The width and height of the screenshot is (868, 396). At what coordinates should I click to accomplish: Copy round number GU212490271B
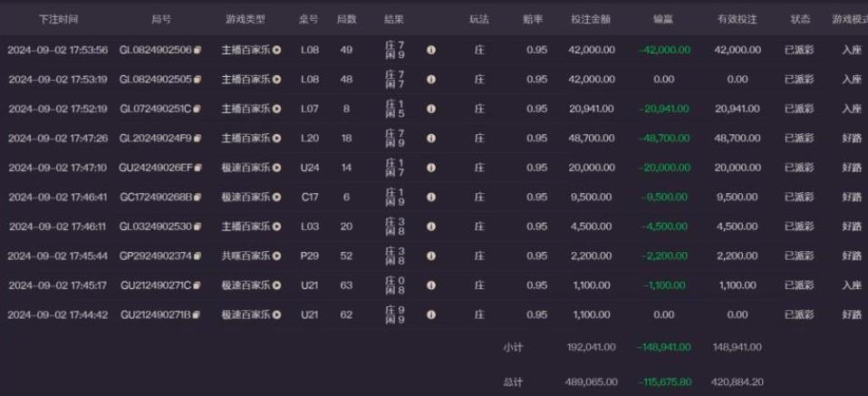pyautogui.click(x=198, y=314)
